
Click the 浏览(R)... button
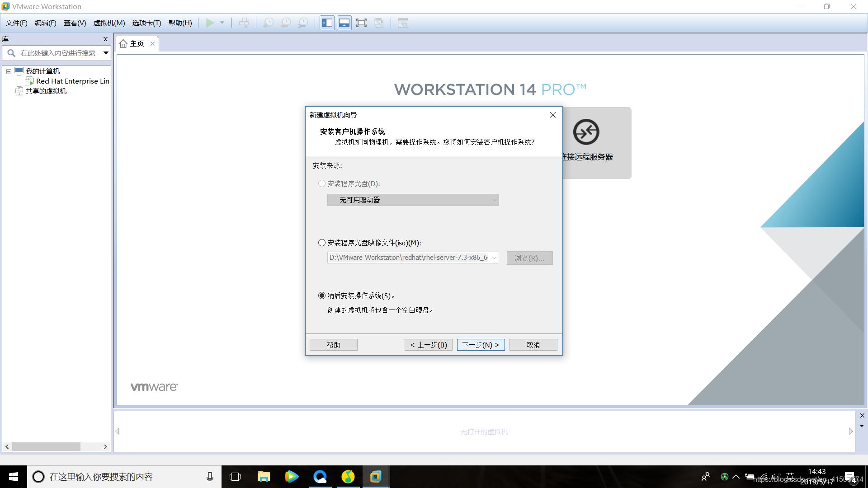(529, 258)
